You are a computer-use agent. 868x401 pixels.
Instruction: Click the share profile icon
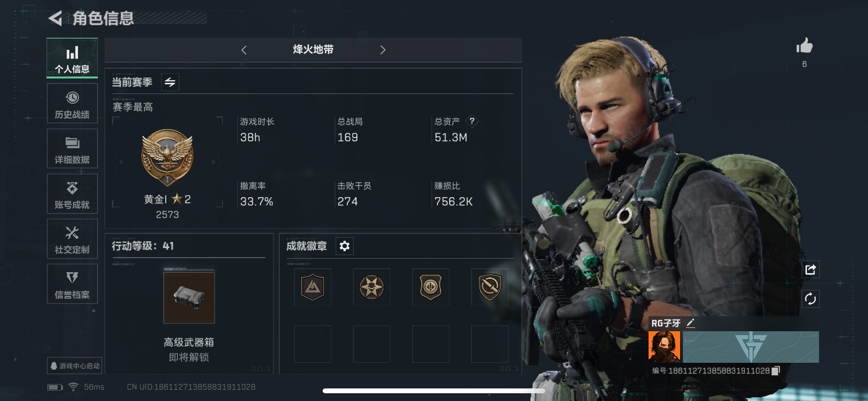(x=810, y=270)
